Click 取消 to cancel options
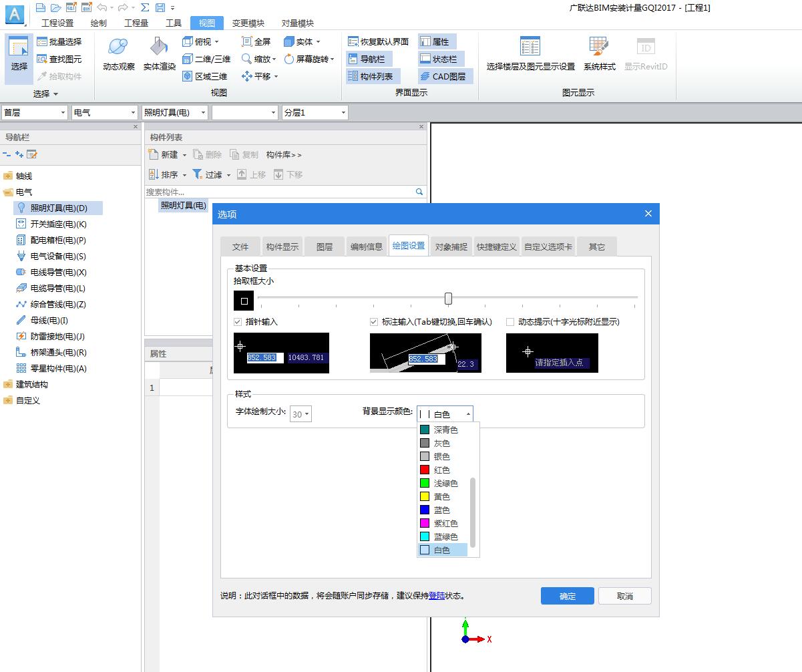Image resolution: width=802 pixels, height=672 pixels. point(624,596)
